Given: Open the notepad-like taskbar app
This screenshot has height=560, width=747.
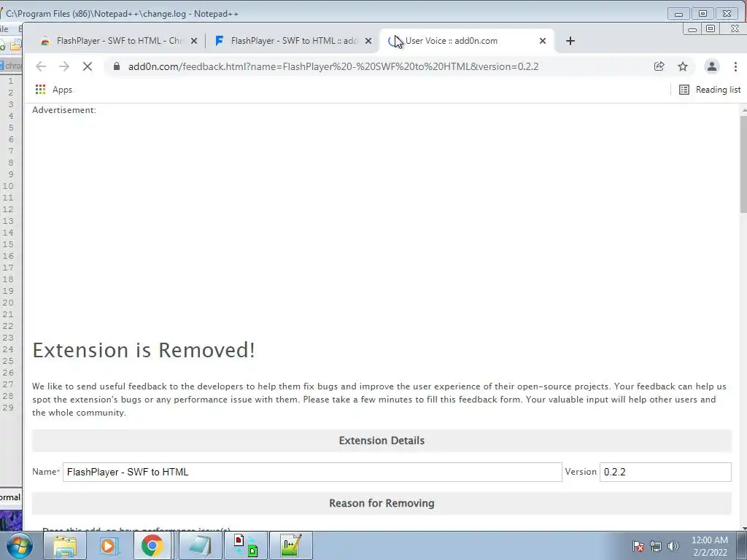Looking at the screenshot, I should tap(201, 545).
